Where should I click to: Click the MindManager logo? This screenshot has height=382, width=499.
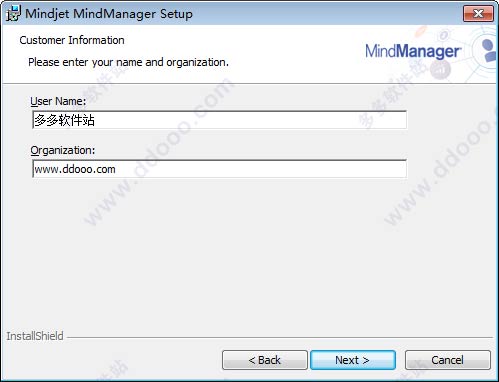coord(413,52)
